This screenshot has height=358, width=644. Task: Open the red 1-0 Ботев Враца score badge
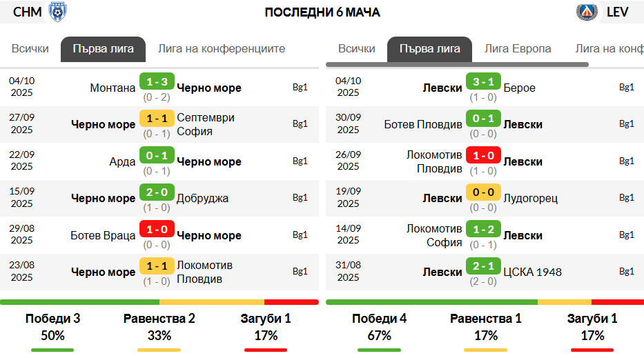[157, 230]
